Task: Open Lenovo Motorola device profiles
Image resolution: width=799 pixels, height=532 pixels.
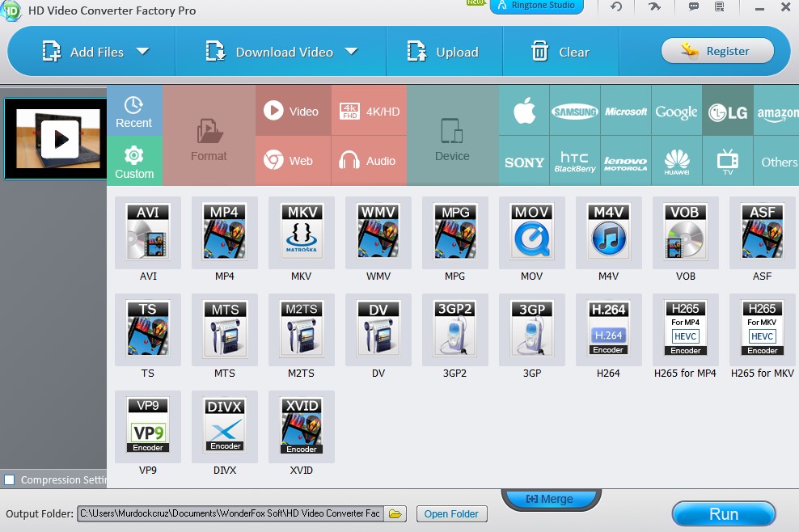Action: (626, 161)
